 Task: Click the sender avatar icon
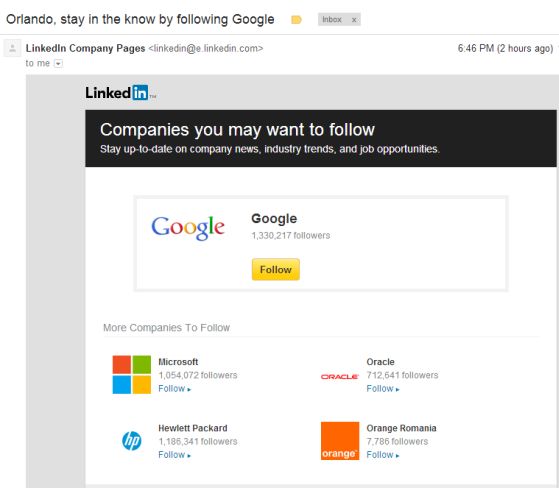click(12, 48)
